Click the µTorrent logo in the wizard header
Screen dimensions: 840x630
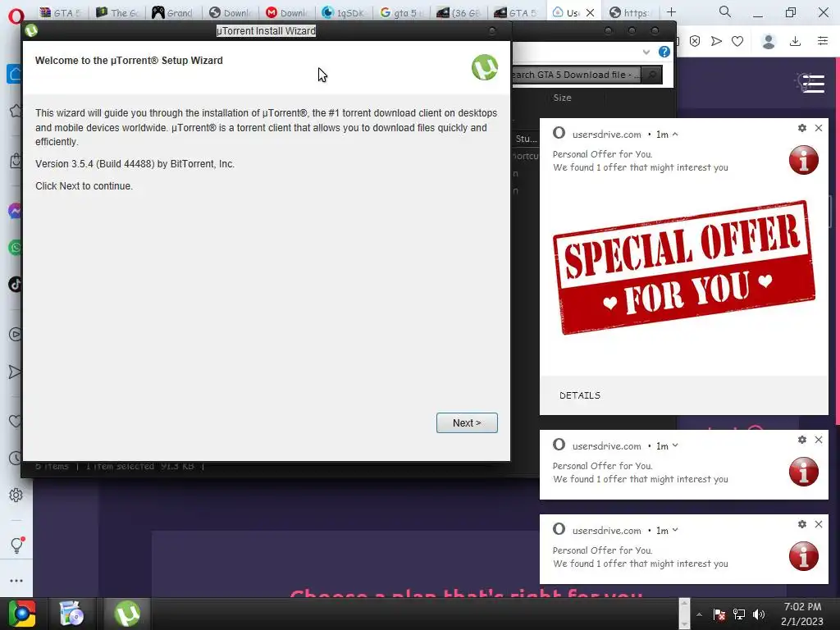point(484,67)
